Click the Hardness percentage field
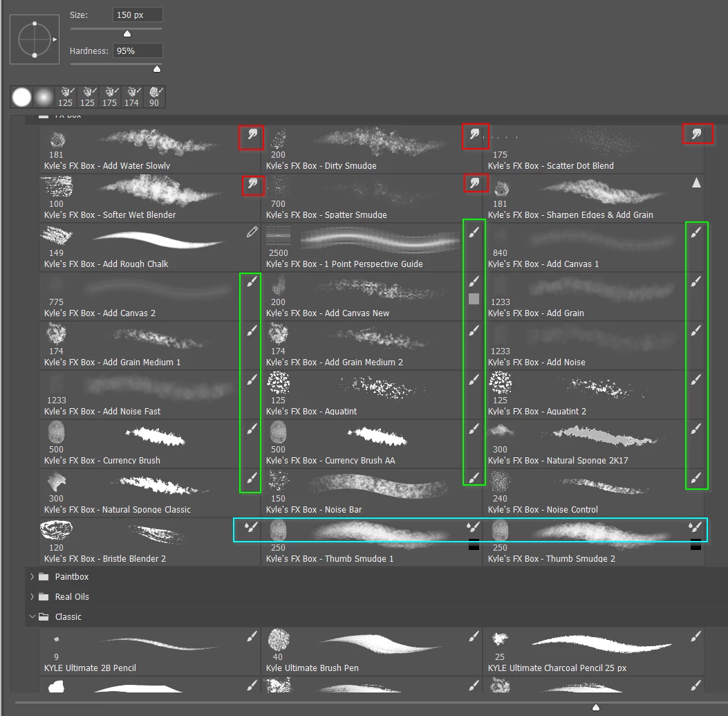 (x=138, y=51)
